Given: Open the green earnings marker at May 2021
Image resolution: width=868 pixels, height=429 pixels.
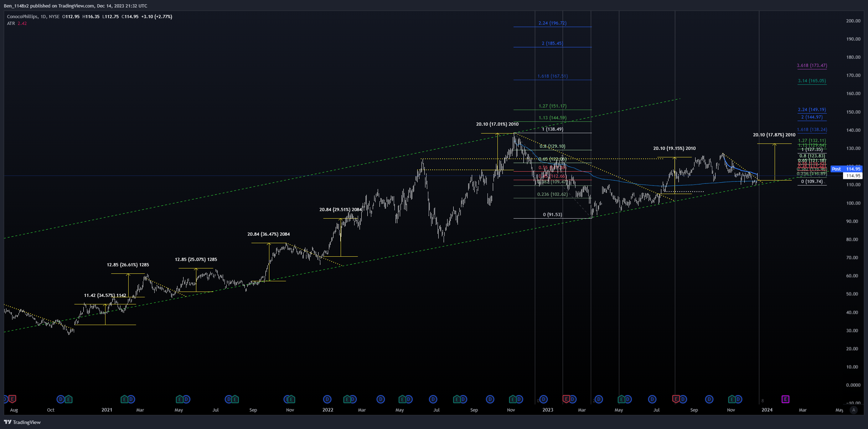Looking at the screenshot, I should (179, 399).
